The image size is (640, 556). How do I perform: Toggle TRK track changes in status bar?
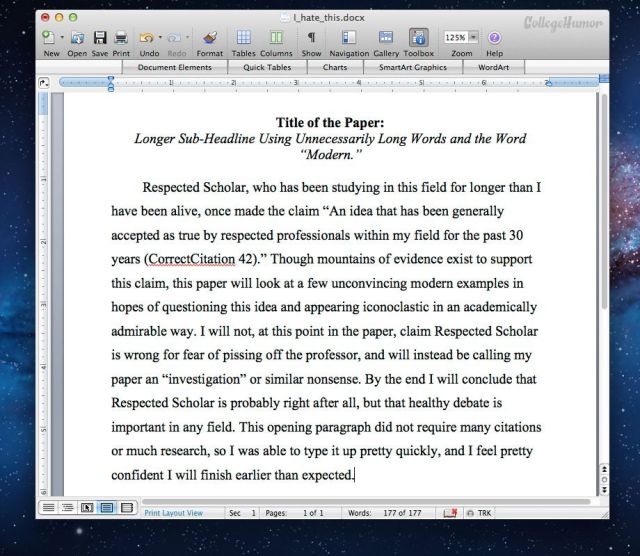480,513
